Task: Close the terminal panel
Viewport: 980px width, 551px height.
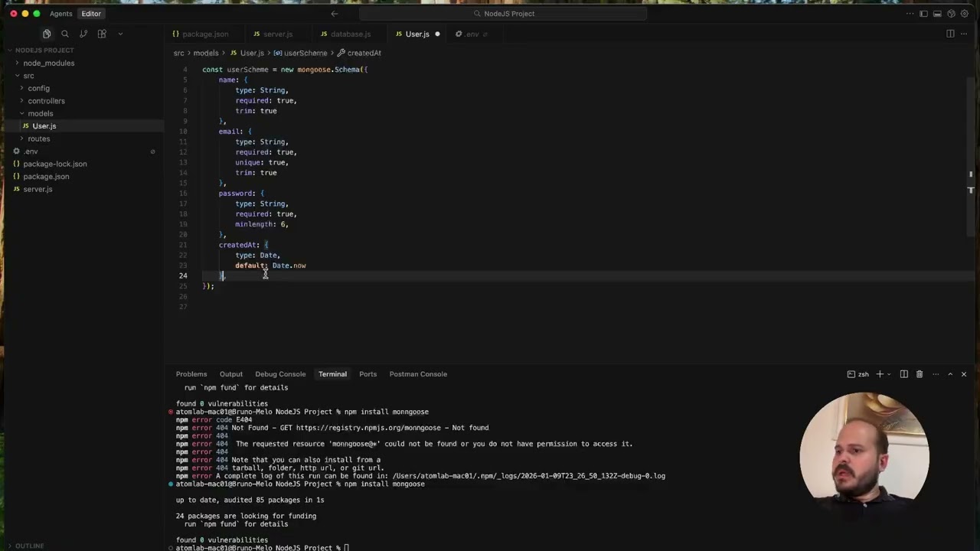Action: (964, 374)
